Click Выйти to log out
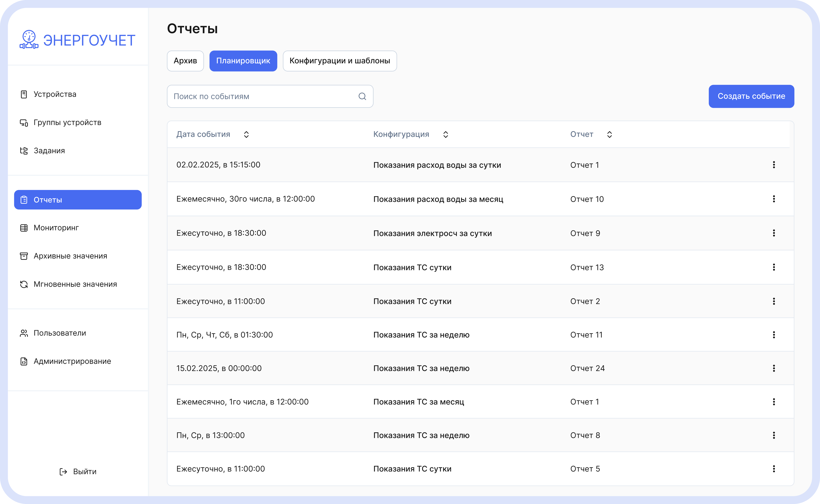The height and width of the screenshot is (504, 820). click(78, 471)
